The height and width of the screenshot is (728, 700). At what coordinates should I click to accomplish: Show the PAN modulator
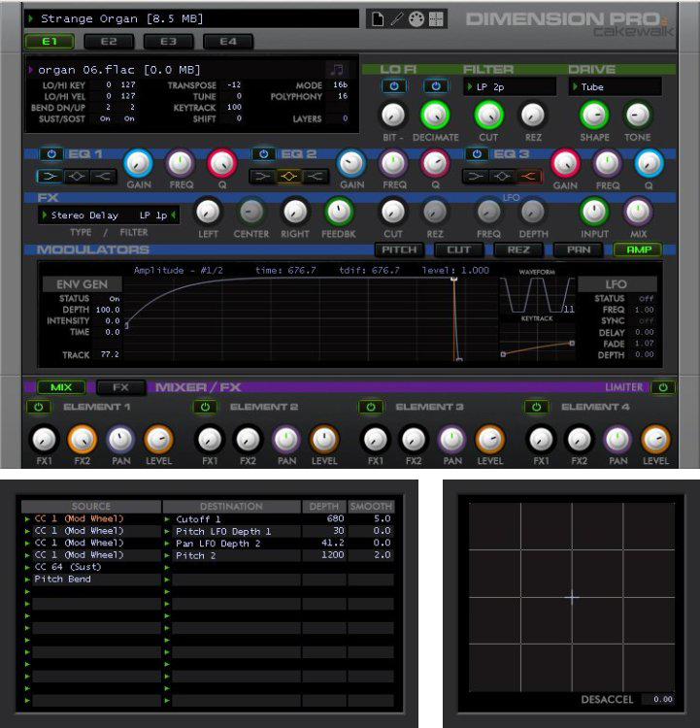click(x=579, y=249)
